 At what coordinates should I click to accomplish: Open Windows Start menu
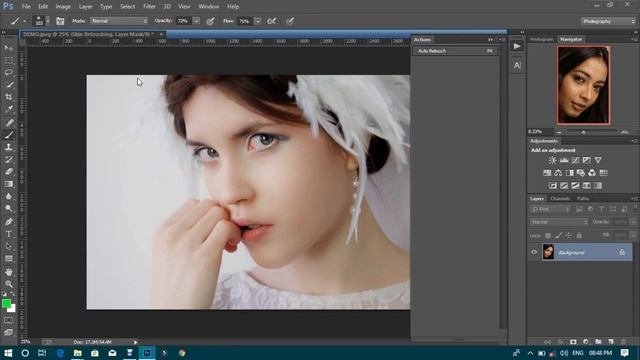click(x=8, y=353)
